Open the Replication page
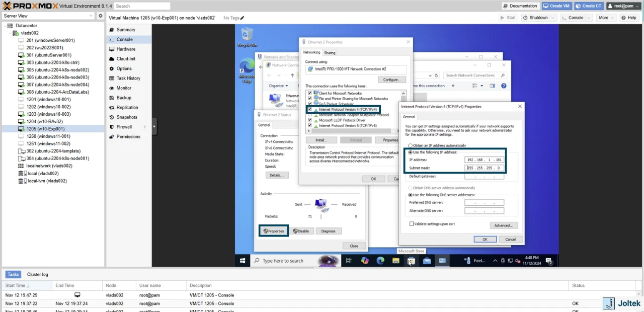The width and height of the screenshot is (644, 312). [x=127, y=108]
